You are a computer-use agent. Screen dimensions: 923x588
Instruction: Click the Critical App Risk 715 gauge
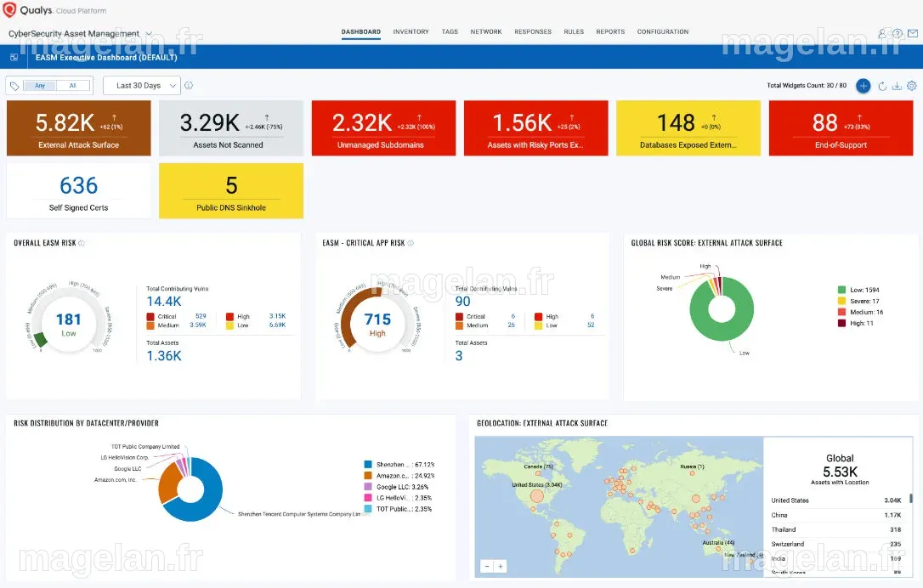[x=378, y=322]
